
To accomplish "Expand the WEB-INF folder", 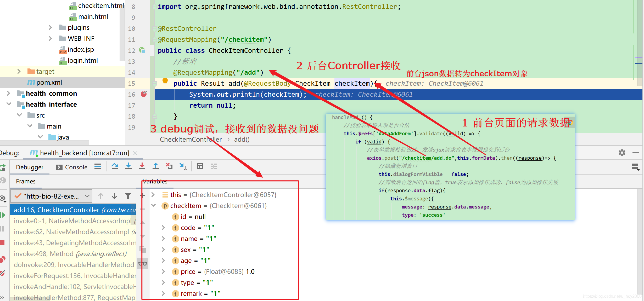I will point(51,38).
